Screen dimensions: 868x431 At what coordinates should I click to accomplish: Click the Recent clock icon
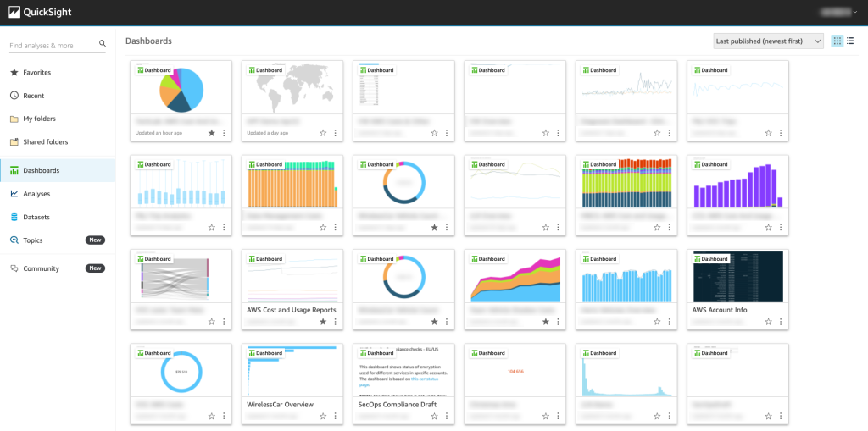click(x=14, y=96)
